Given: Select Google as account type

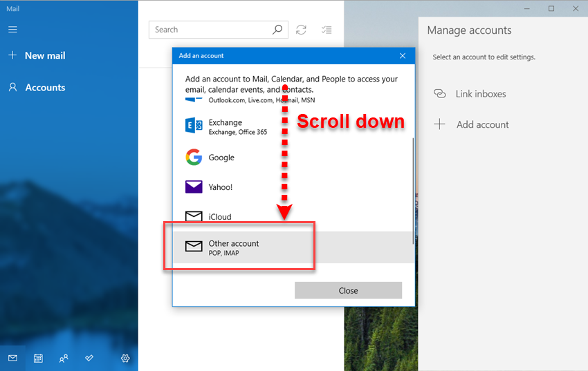Looking at the screenshot, I should [x=293, y=158].
